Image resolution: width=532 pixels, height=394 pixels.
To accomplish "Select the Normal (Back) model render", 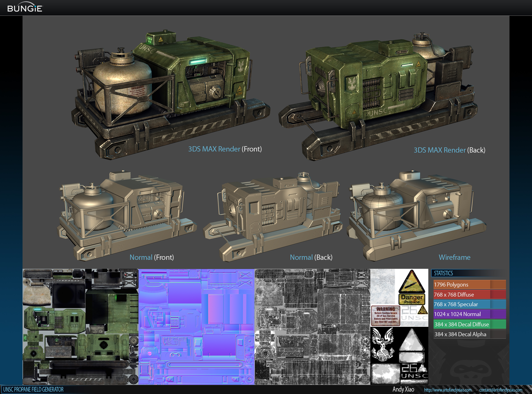I will pos(273,216).
